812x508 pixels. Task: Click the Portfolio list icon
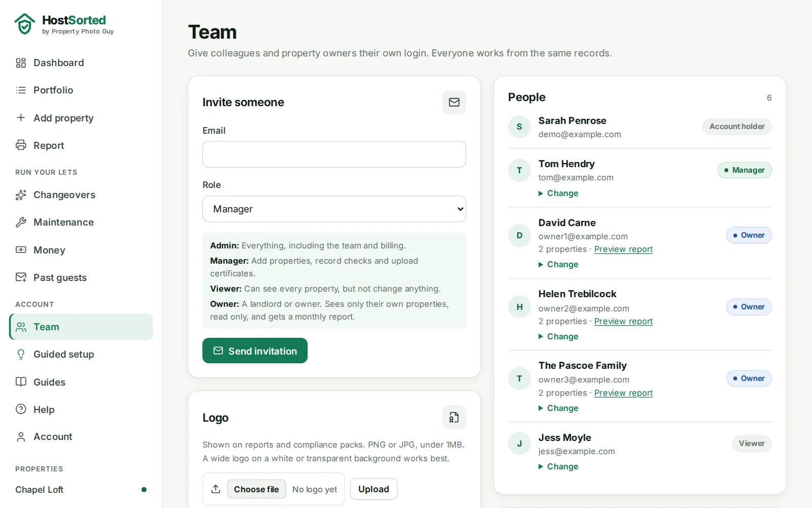(x=21, y=90)
